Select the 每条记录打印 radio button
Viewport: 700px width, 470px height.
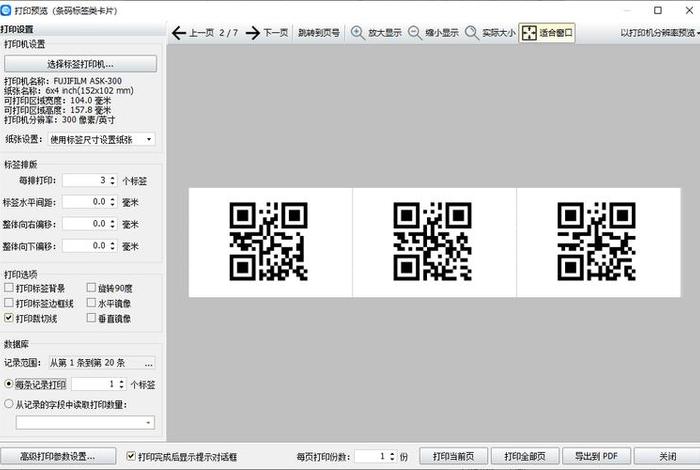tap(8, 384)
